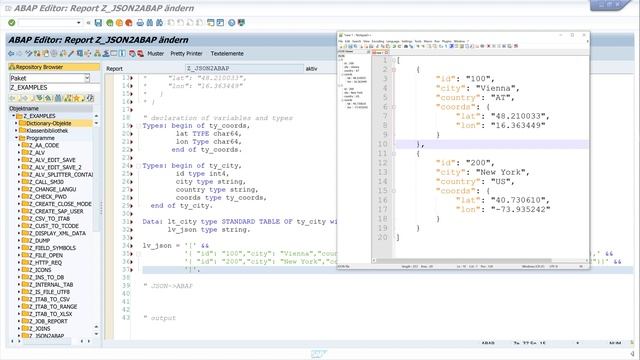
Task: Select the Z_HTTP_REQ program
Action: [45, 263]
